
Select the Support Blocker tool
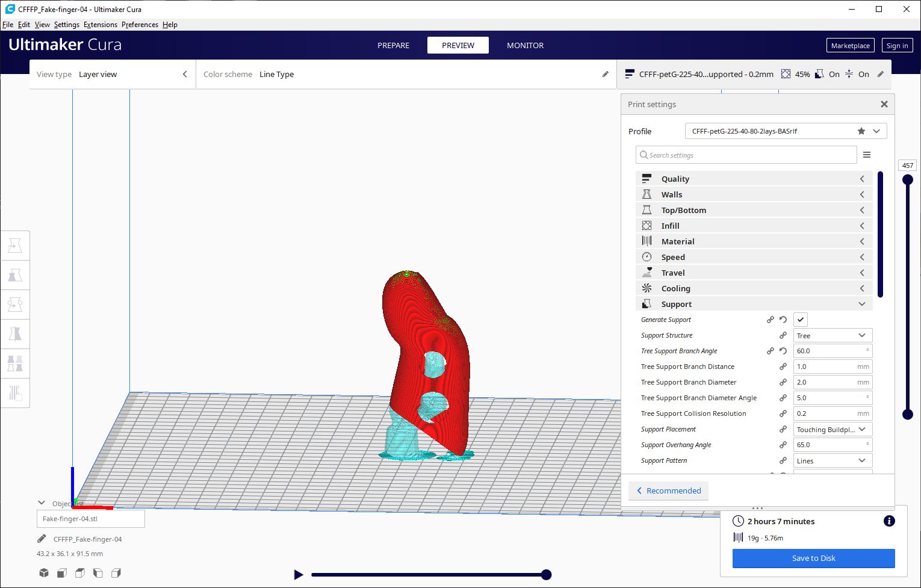click(15, 392)
